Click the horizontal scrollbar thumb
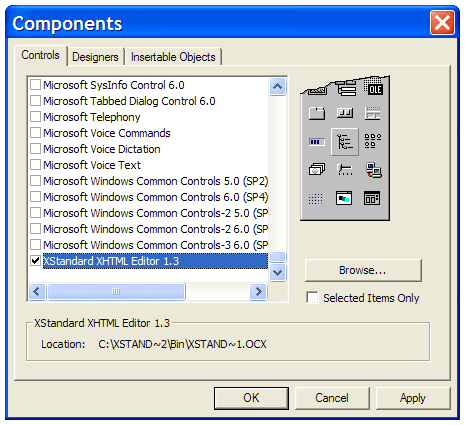This screenshot has height=425, width=465. tap(116, 292)
